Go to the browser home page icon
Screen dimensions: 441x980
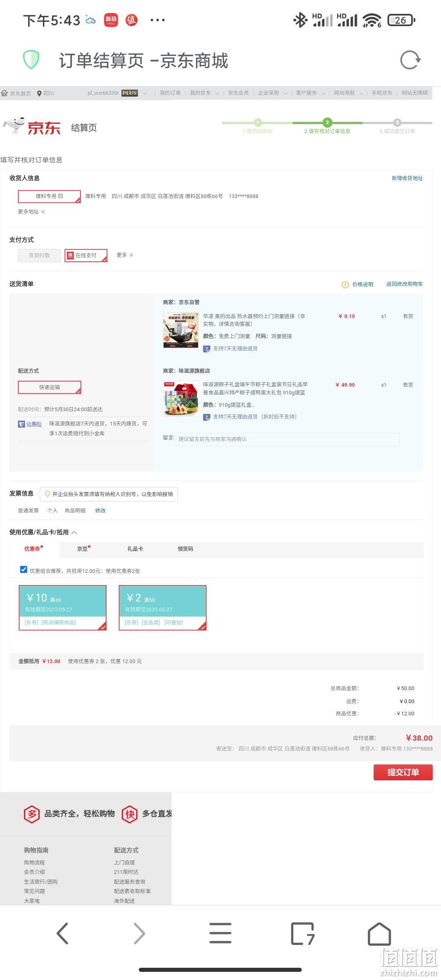(379, 933)
